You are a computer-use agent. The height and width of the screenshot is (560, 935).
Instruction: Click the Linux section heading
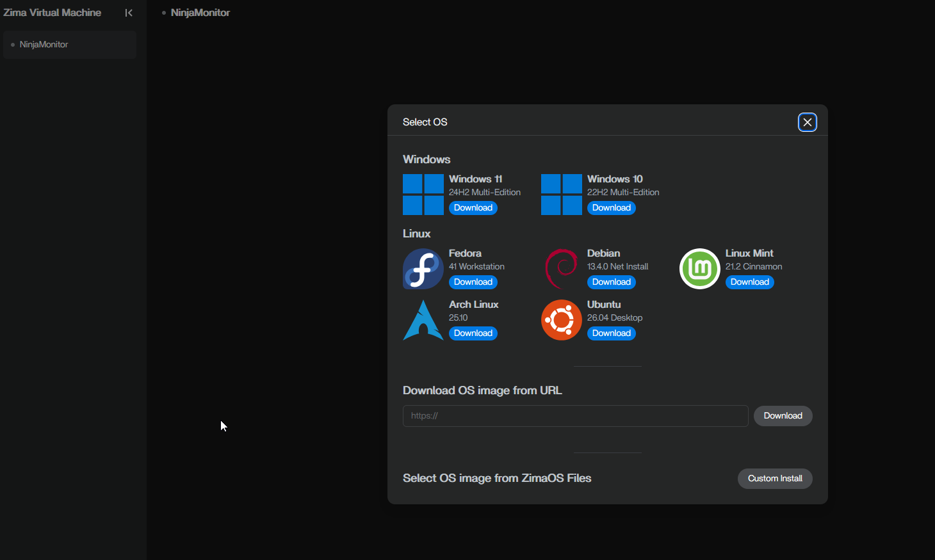(417, 234)
